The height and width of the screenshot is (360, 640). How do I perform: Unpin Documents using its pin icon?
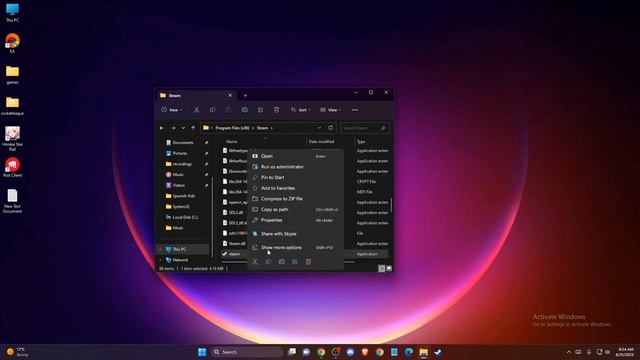tap(206, 143)
